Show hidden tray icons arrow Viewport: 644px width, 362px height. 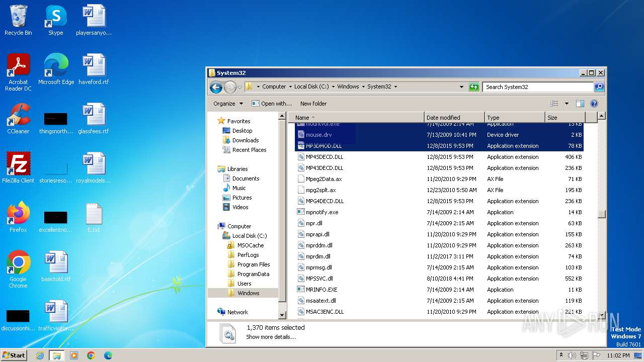561,355
